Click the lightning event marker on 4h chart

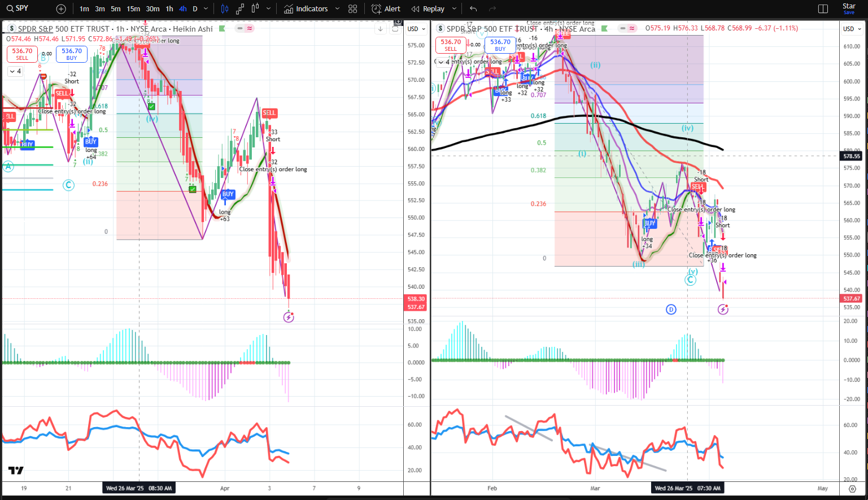pyautogui.click(x=723, y=309)
